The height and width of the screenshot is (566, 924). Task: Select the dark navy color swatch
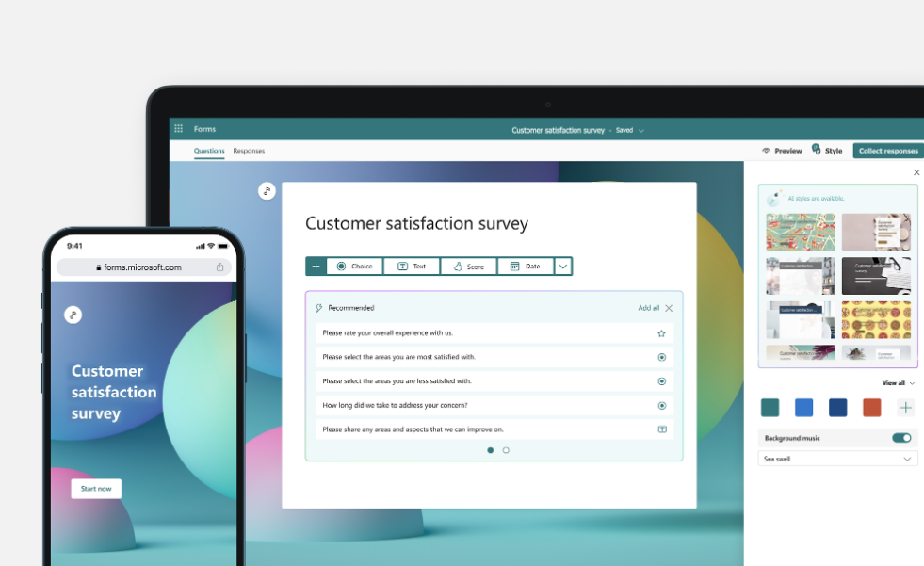838,408
